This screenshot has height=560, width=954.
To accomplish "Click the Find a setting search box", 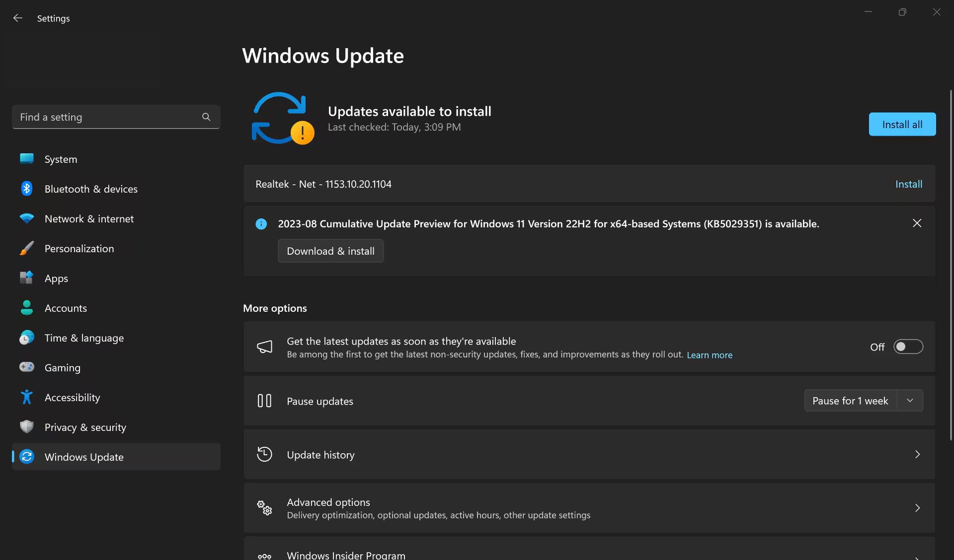I will point(116,117).
